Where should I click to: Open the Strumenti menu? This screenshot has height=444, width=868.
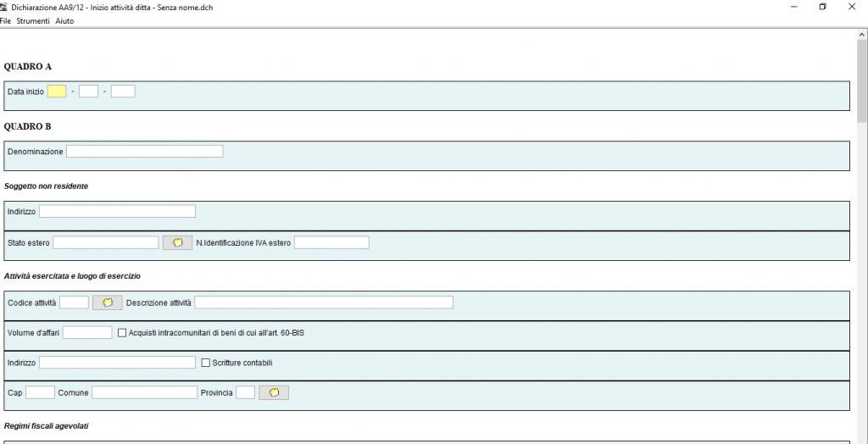pos(33,21)
